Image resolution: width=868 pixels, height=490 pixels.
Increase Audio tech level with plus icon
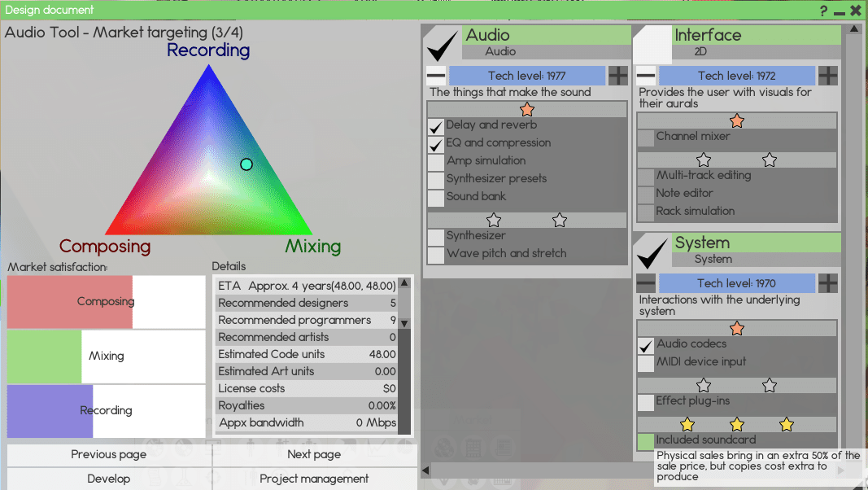coord(617,76)
